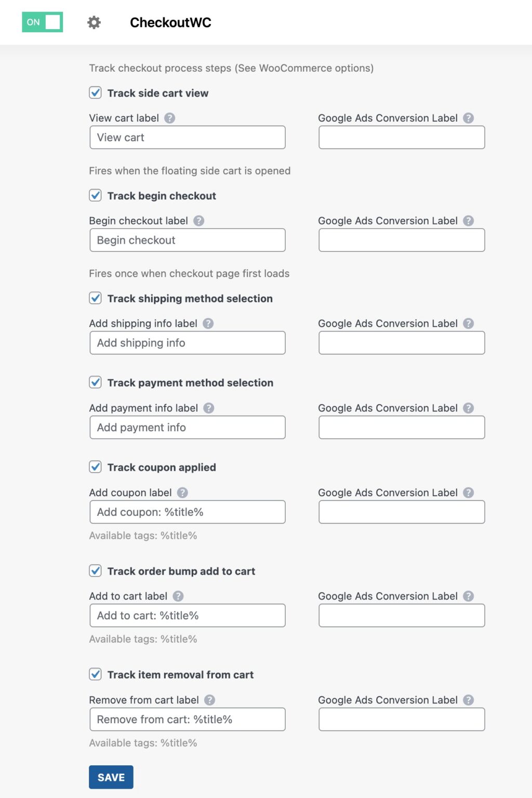Click the help icon beside the first Google Ads Conversion Label
This screenshot has height=798, width=532.
pos(469,118)
